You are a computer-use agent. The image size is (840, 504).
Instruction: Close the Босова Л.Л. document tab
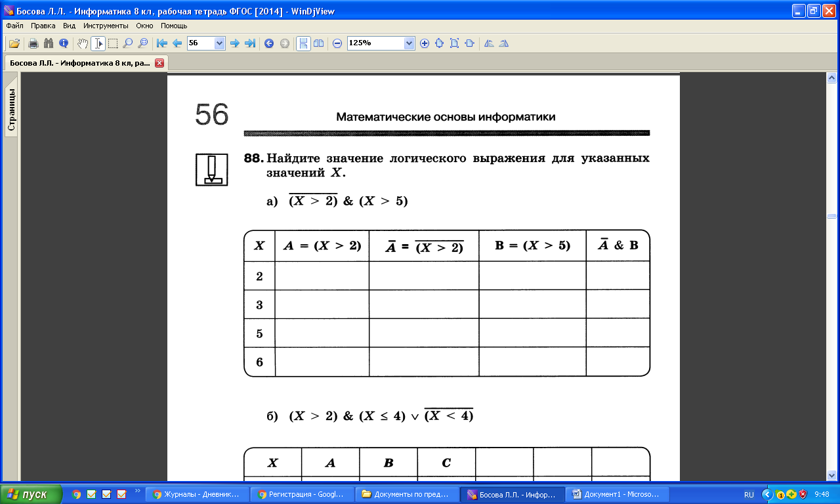click(159, 63)
